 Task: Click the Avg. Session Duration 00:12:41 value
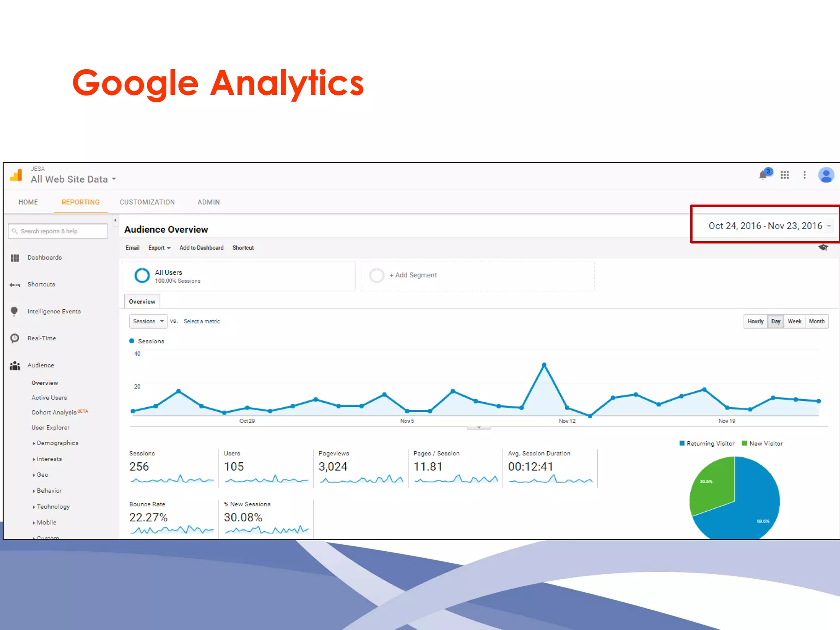point(530,467)
